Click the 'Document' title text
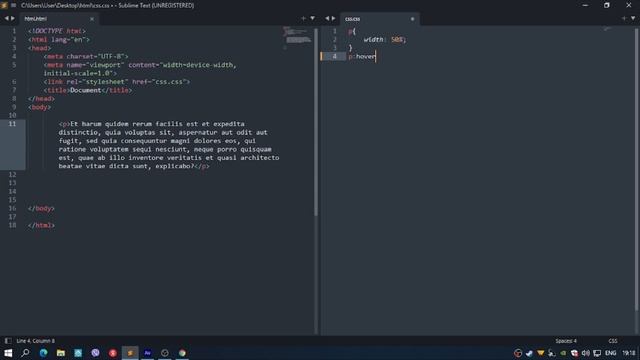 85,90
